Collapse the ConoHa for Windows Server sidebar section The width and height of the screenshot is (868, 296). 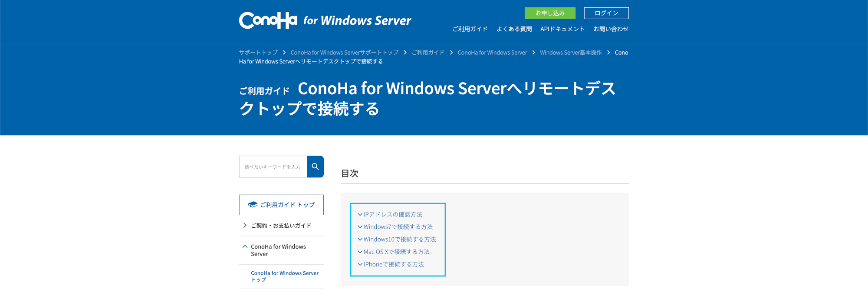click(x=278, y=250)
